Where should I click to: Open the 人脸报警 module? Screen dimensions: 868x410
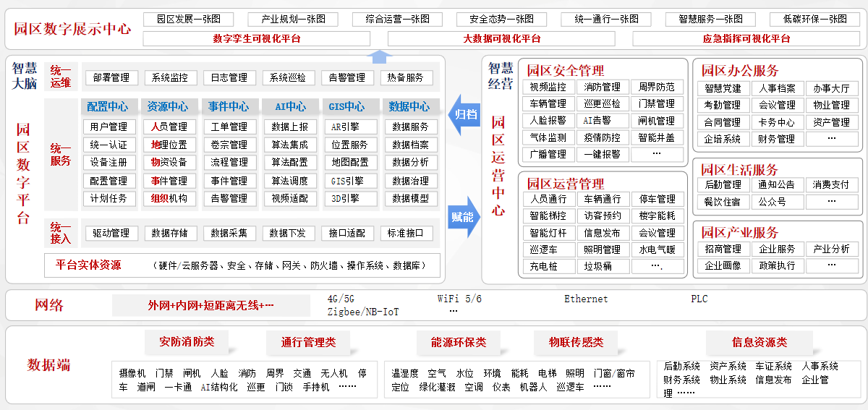pos(548,121)
